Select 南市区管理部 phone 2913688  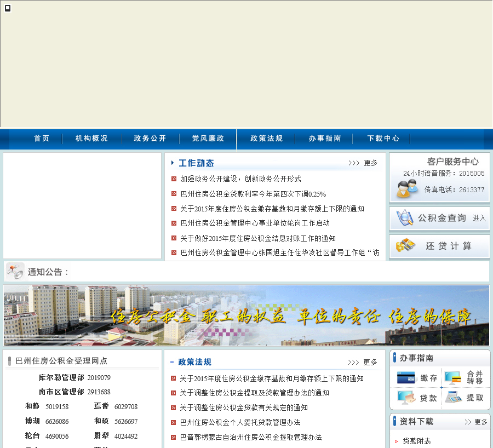point(99,392)
